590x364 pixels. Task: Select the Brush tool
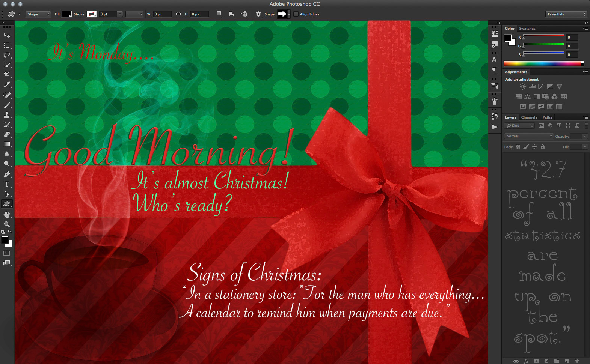(x=7, y=105)
